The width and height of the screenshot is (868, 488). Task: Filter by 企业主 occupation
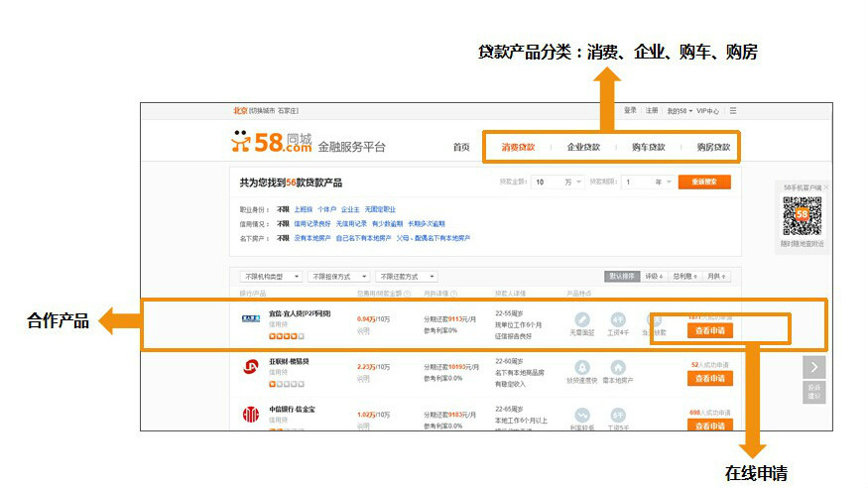350,209
